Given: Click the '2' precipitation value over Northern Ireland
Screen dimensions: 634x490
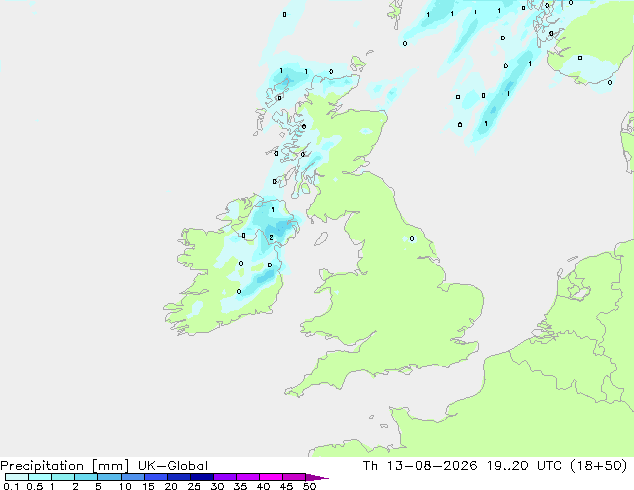Looking at the screenshot, I should tap(271, 238).
